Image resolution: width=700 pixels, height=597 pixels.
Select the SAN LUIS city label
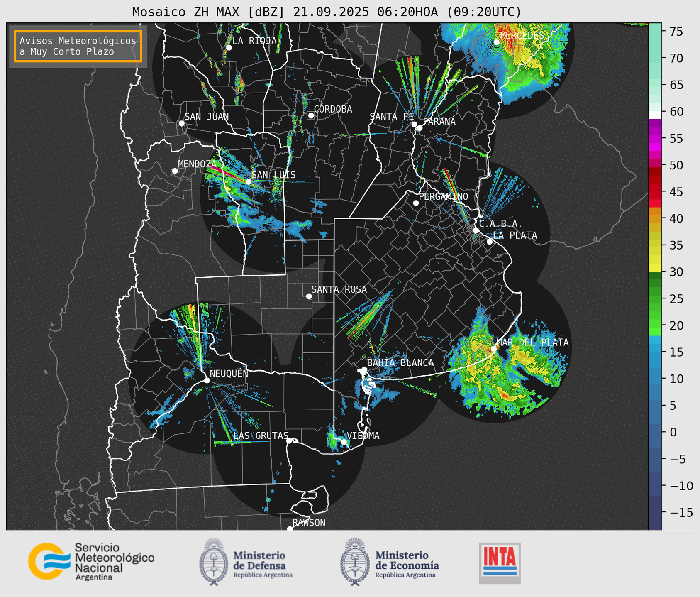point(274,175)
